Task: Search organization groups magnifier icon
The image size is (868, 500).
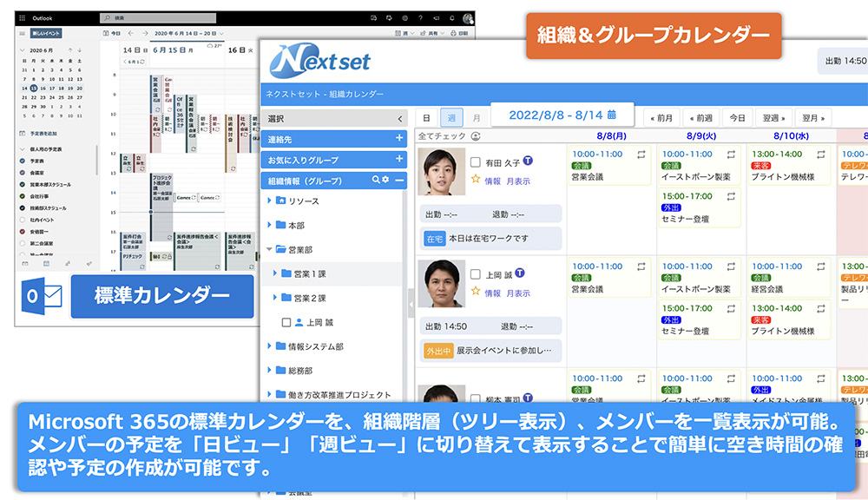Action: [x=376, y=180]
